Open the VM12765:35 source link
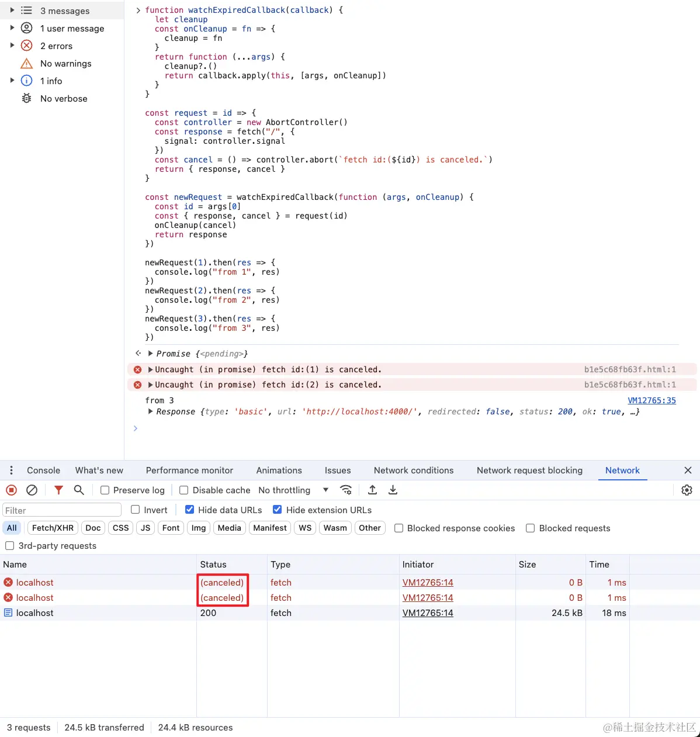 click(652, 400)
